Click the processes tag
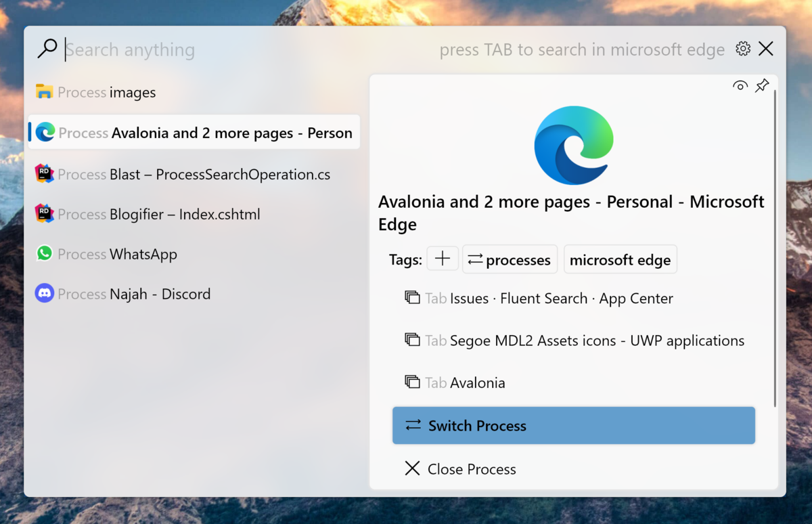This screenshot has width=812, height=524. (x=510, y=259)
